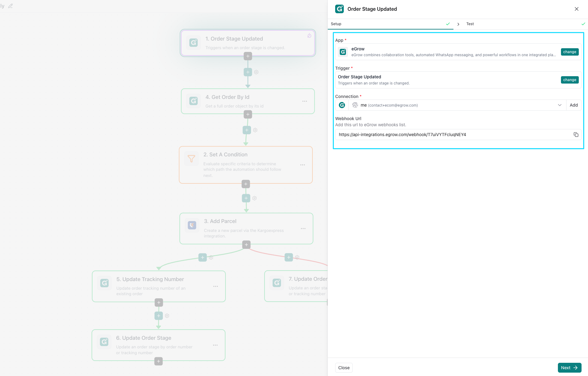
Task: Open options menu for Update Tracking Number
Action: 216,286
